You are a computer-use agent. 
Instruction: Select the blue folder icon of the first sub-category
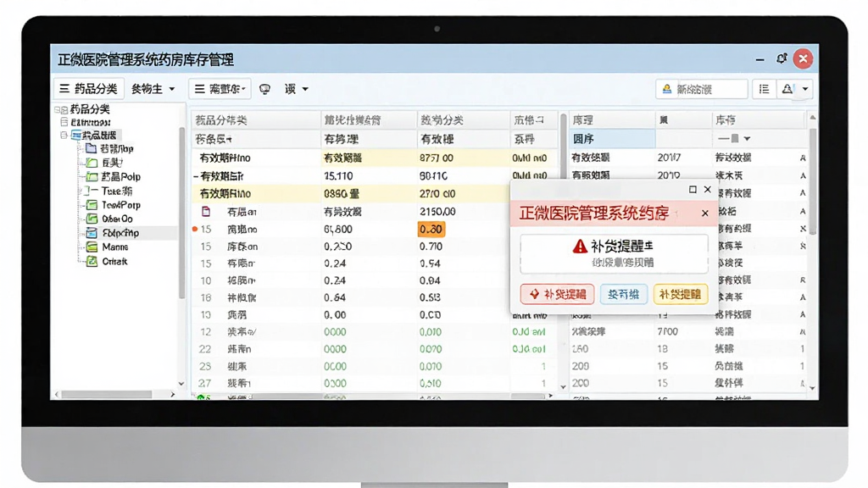[x=92, y=148]
